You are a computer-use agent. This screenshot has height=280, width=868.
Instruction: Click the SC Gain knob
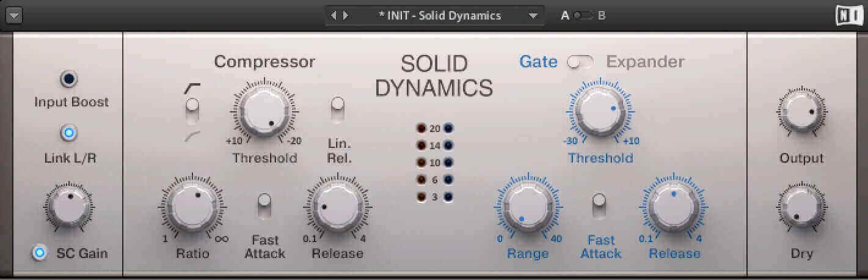[69, 206]
